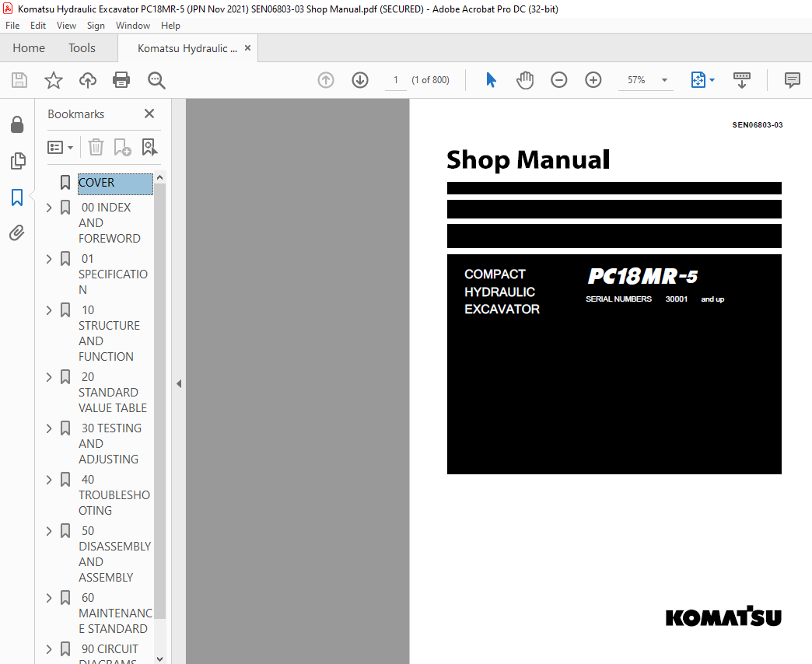Jump to 60 MAINTENANCE STANDARD bookmark

(x=115, y=613)
